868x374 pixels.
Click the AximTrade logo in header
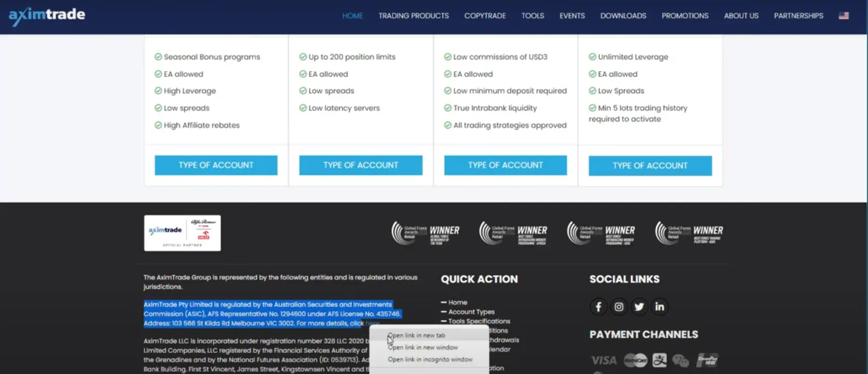tap(47, 16)
